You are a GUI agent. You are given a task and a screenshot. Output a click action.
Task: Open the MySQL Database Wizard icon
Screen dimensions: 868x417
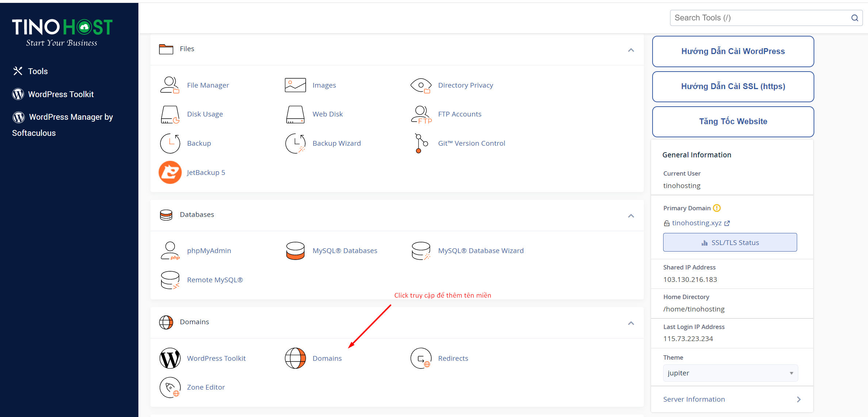click(421, 251)
